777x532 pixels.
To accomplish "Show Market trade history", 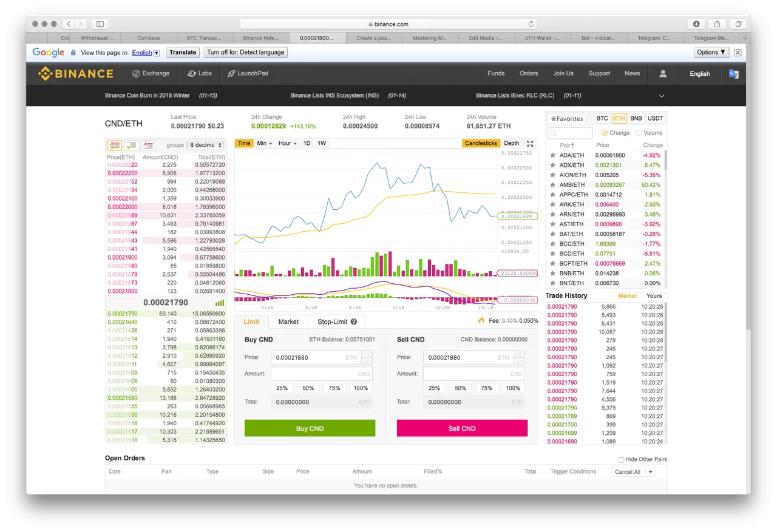I will pos(628,296).
